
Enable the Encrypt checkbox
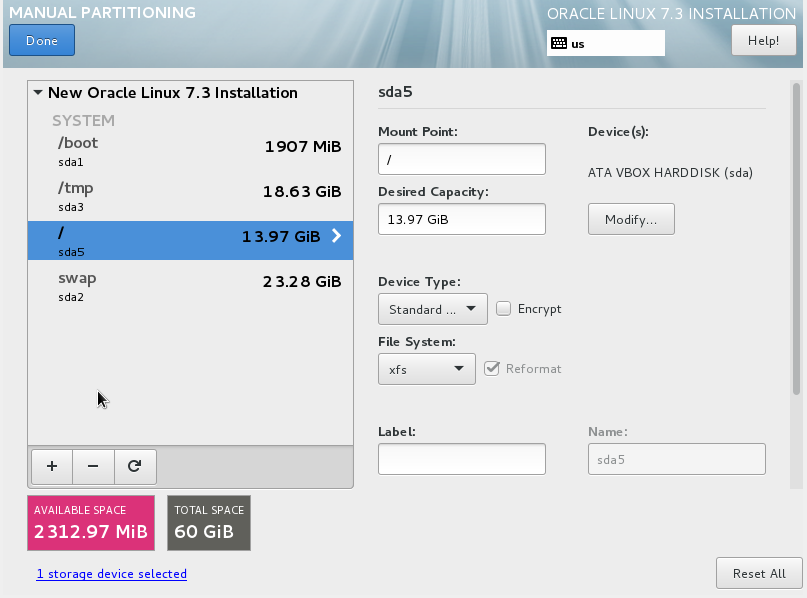[503, 308]
